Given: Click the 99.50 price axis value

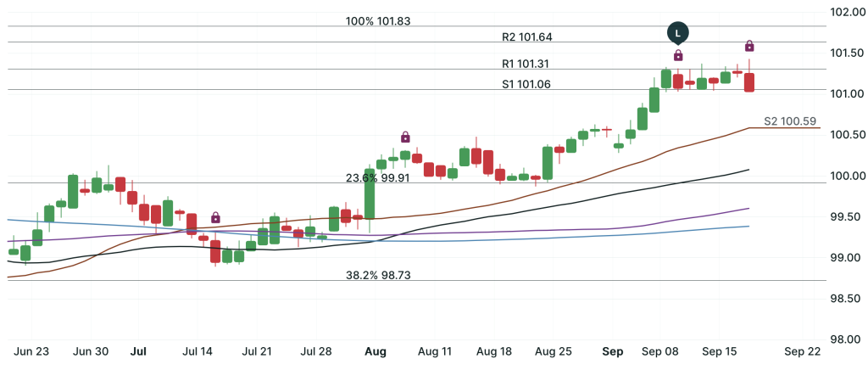Looking at the screenshot, I should coord(845,217).
